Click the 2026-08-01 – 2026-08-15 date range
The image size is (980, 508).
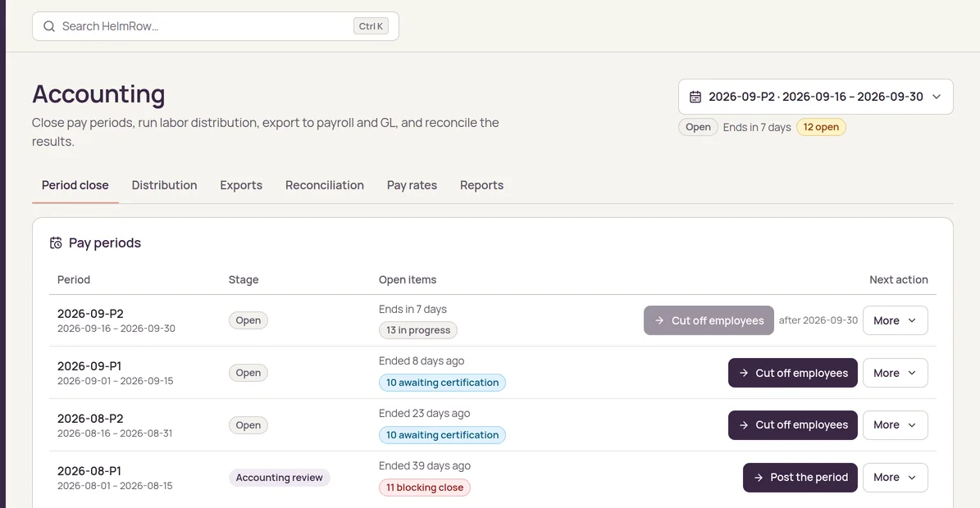click(x=115, y=486)
